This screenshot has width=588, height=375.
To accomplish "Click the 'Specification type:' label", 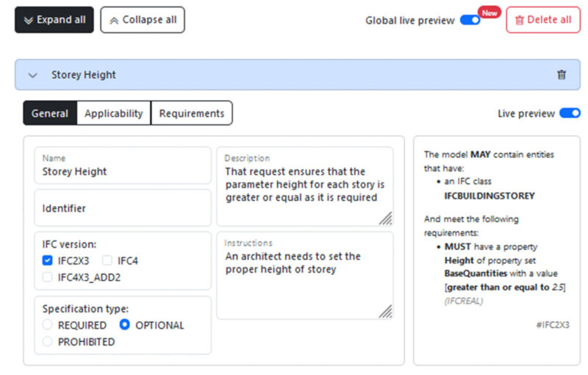I will point(85,309).
